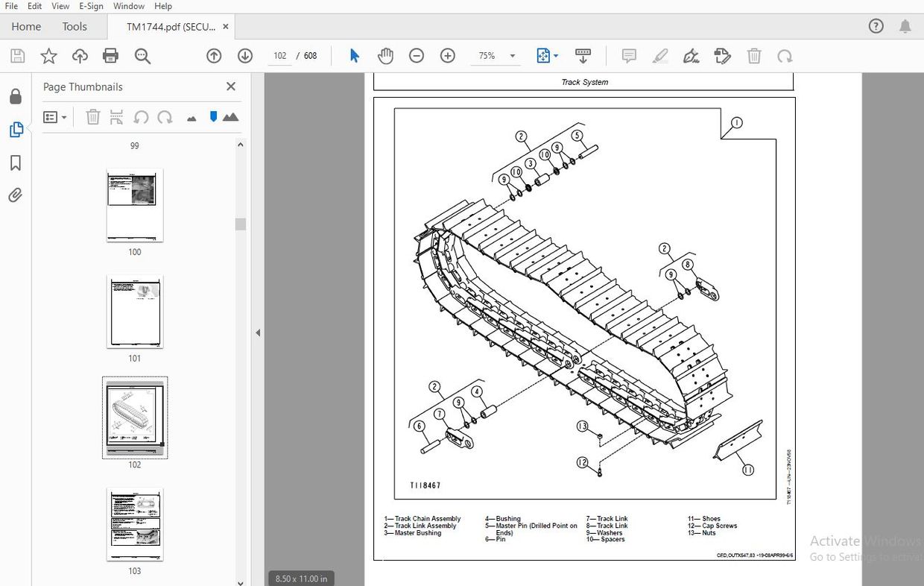The height and width of the screenshot is (586, 924).
Task: Click thumbnails scrollbar up arrow
Action: pyautogui.click(x=241, y=145)
